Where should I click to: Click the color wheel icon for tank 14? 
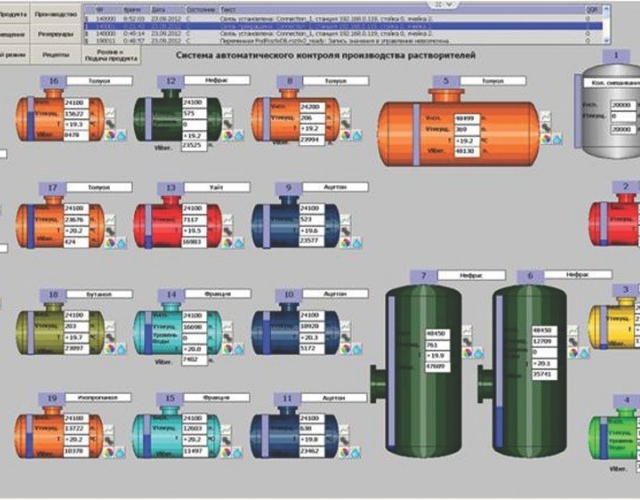[226, 347]
